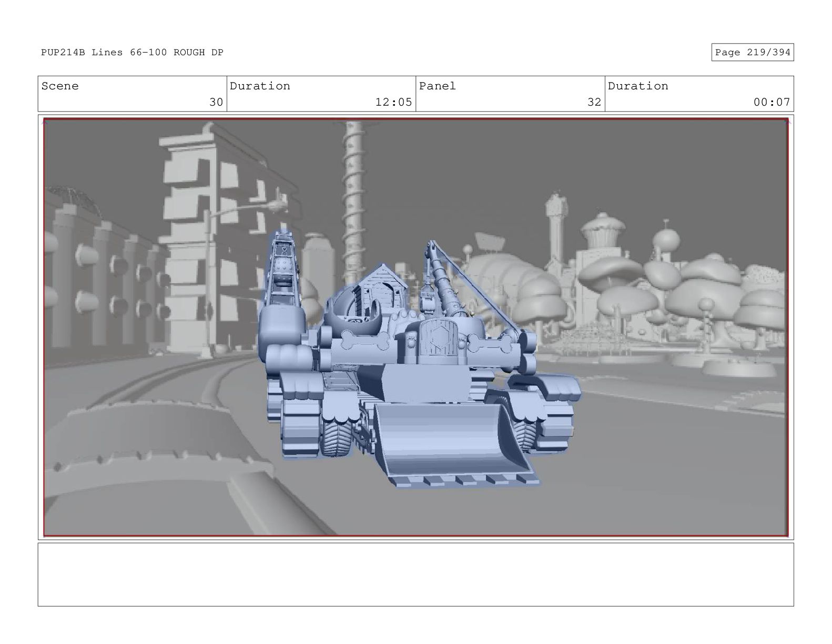832x644 pixels.
Task: Click the scene number value '30'
Action: 216,102
